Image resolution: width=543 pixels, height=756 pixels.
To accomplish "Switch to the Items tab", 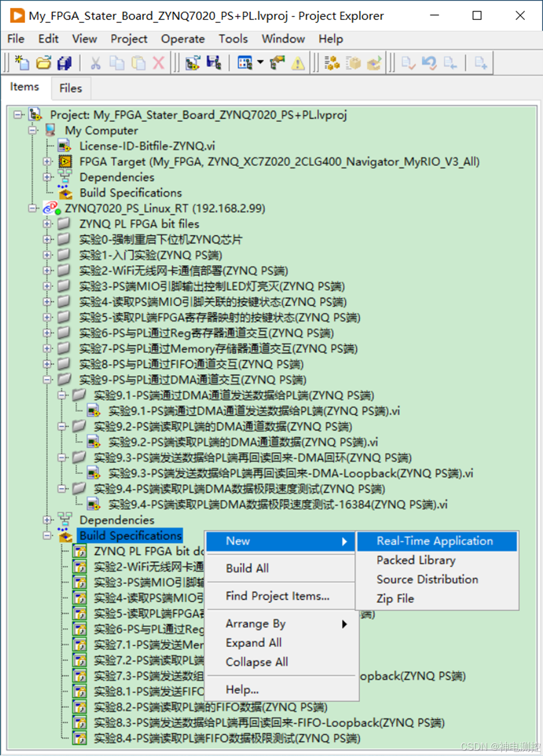I will pyautogui.click(x=25, y=87).
